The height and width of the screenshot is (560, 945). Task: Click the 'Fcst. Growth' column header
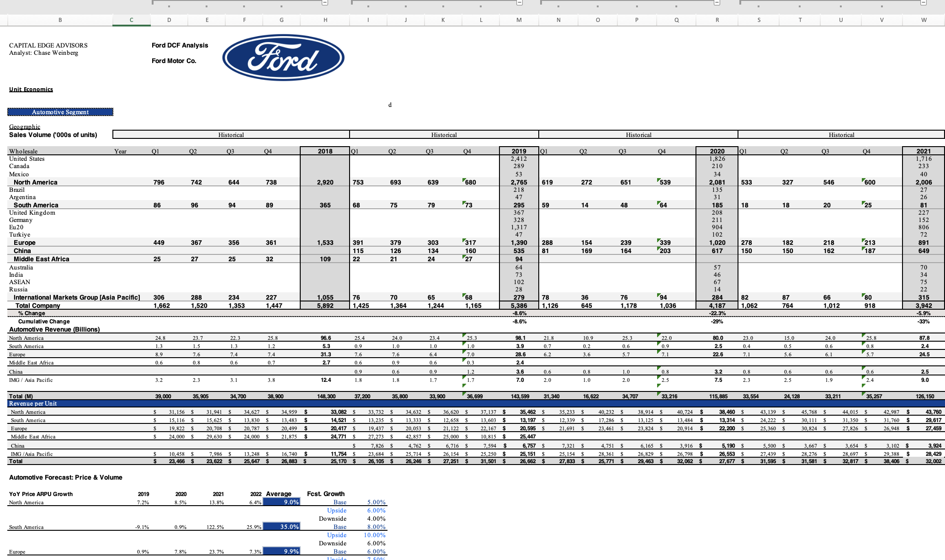point(326,494)
